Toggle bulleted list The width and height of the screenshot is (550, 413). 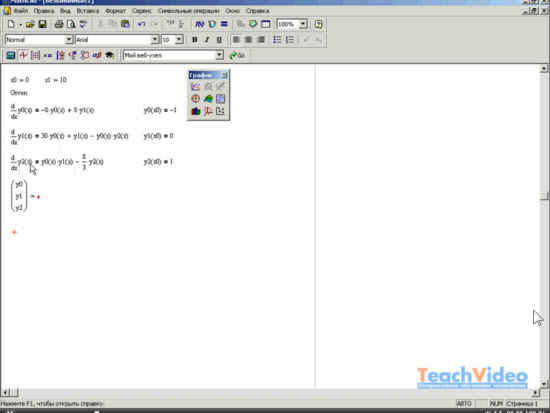277,40
